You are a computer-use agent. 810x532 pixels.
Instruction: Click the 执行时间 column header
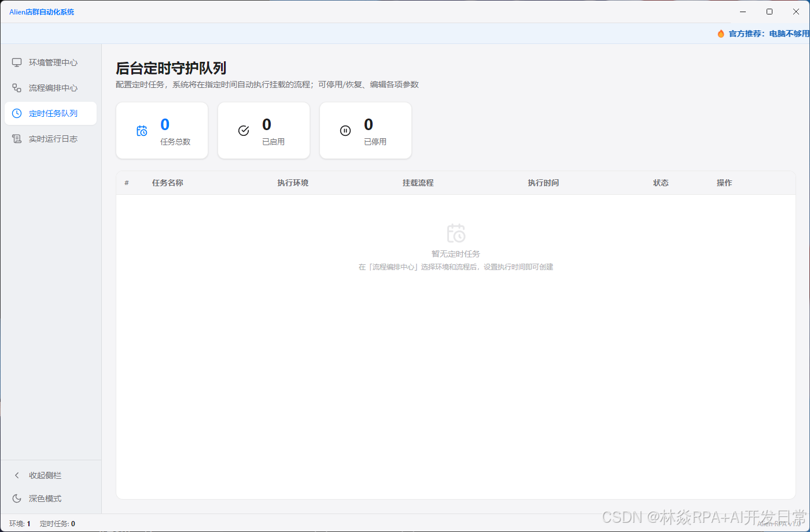pos(543,183)
